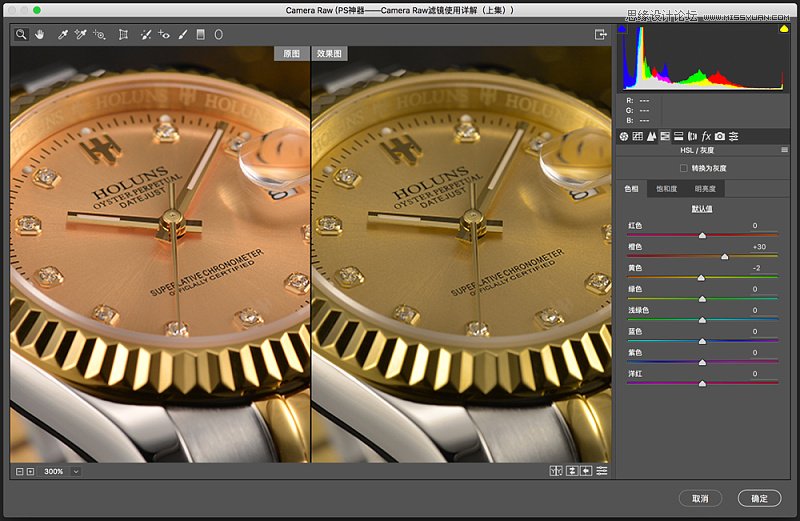This screenshot has height=521, width=800.
Task: Switch to the 色相 tab
Action: [631, 189]
